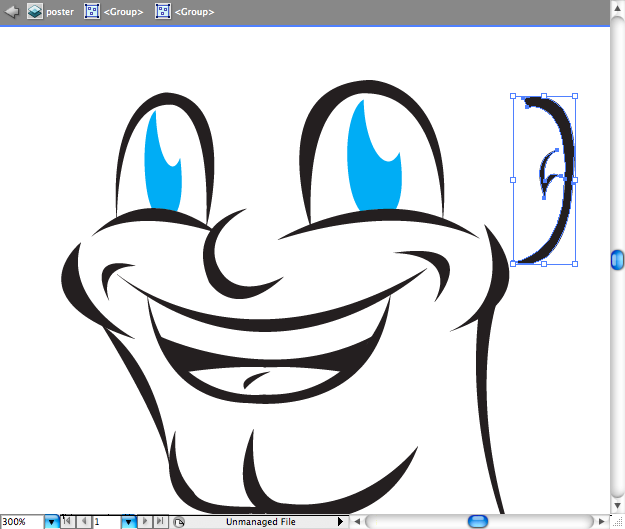Click the horizontal scrollbar right arrow
The width and height of the screenshot is (625, 529).
[602, 521]
